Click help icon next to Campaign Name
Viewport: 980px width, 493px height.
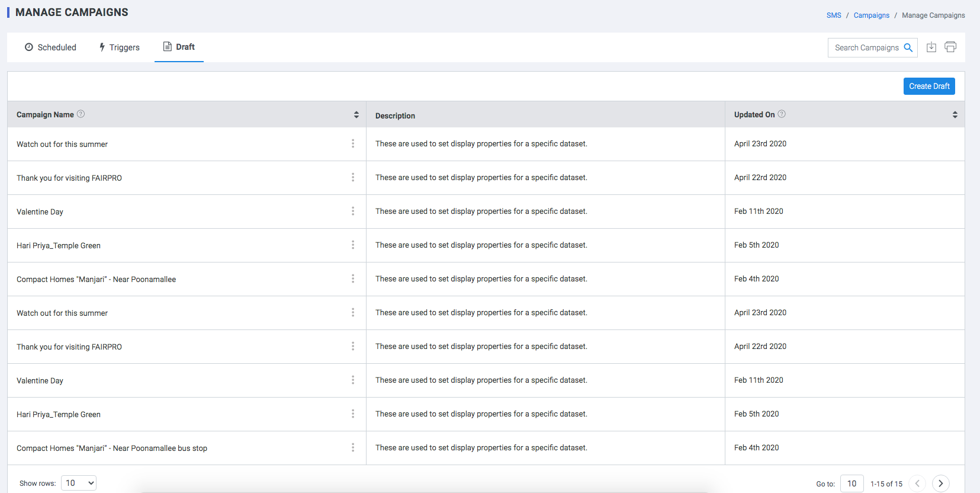tap(81, 114)
